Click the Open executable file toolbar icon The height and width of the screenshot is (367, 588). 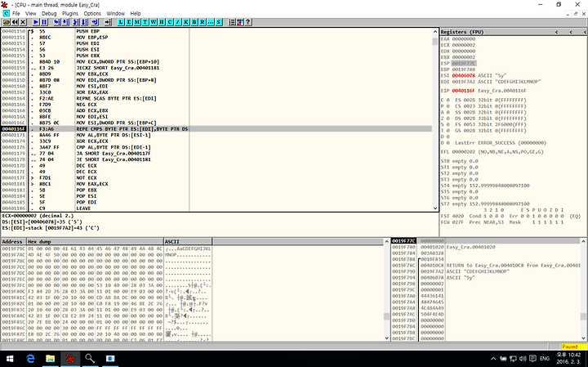coord(7,22)
